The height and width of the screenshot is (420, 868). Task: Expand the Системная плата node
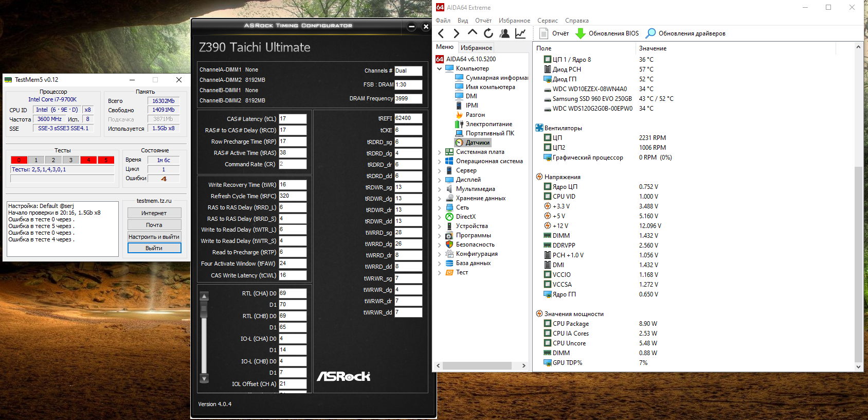tap(440, 152)
